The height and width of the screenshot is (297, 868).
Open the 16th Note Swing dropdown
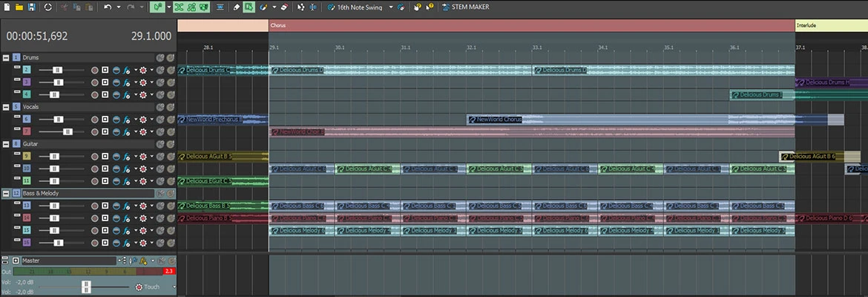[x=391, y=7]
